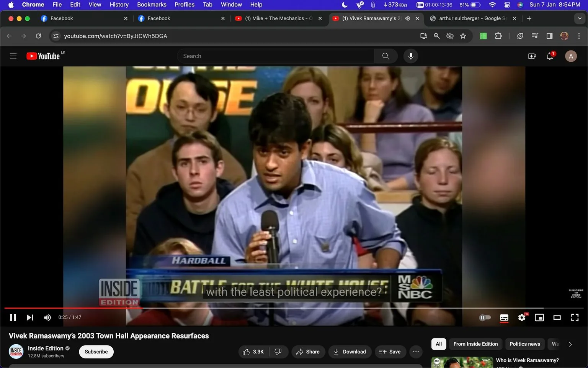Switch to the arthur sulzberger Google Search tab
This screenshot has height=368, width=588.
coord(470,18)
